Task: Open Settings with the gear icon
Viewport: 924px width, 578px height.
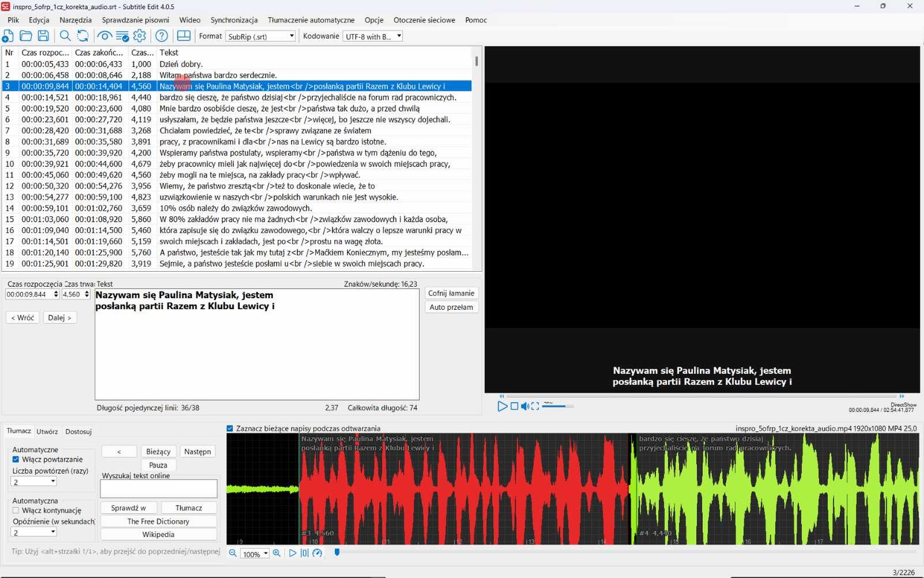Action: (140, 36)
